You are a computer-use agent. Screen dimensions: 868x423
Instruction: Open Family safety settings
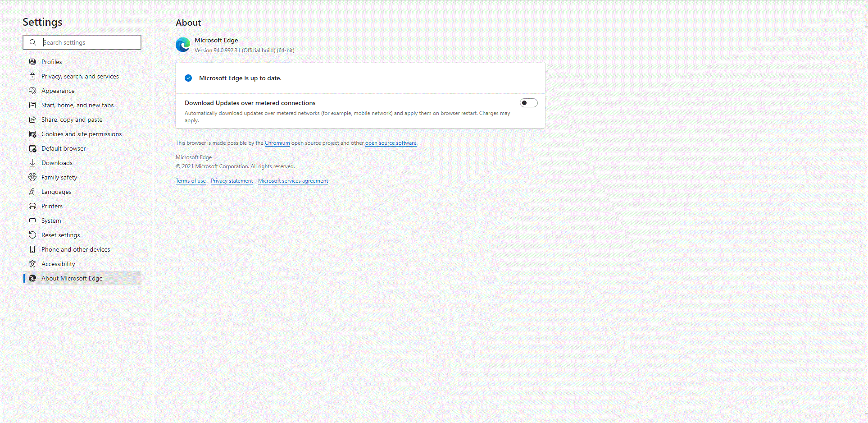click(82, 177)
